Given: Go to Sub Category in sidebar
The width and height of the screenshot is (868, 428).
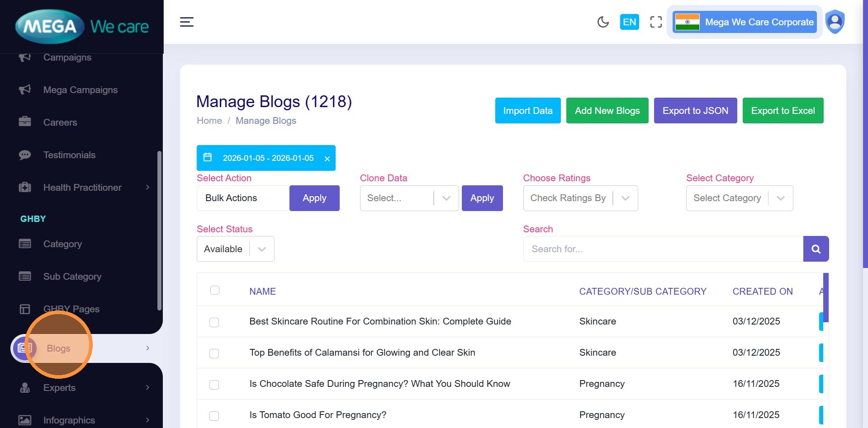Looking at the screenshot, I should [72, 277].
